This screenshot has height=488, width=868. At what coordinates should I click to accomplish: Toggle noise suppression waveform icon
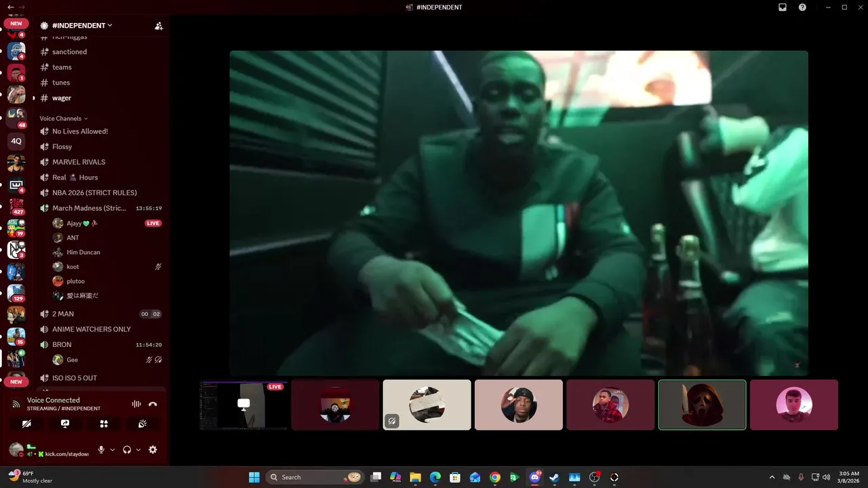(136, 404)
